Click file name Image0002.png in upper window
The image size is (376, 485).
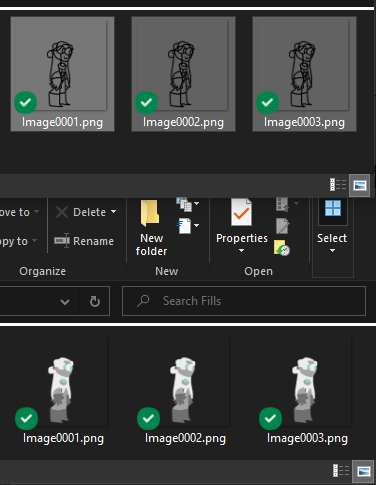pyautogui.click(x=183, y=123)
